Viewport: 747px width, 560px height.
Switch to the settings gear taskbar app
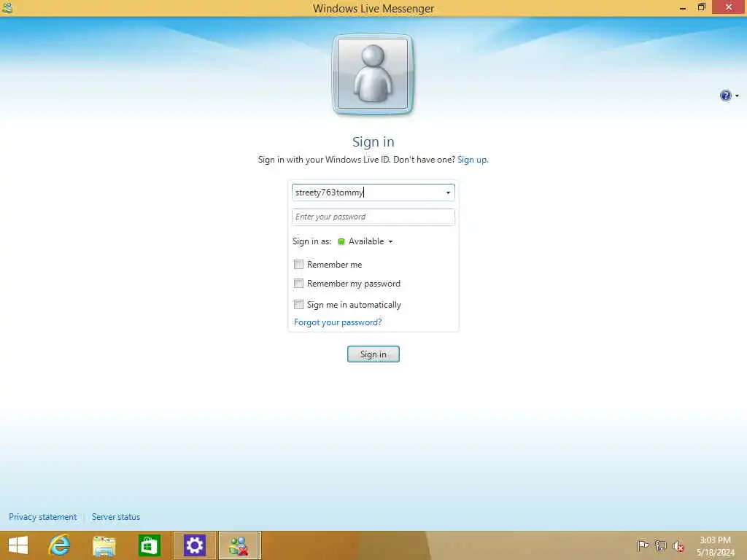click(194, 545)
